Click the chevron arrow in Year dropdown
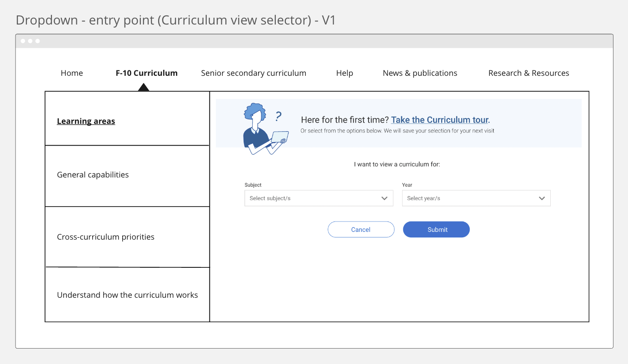Screen dimensions: 628x364 pyautogui.click(x=542, y=198)
